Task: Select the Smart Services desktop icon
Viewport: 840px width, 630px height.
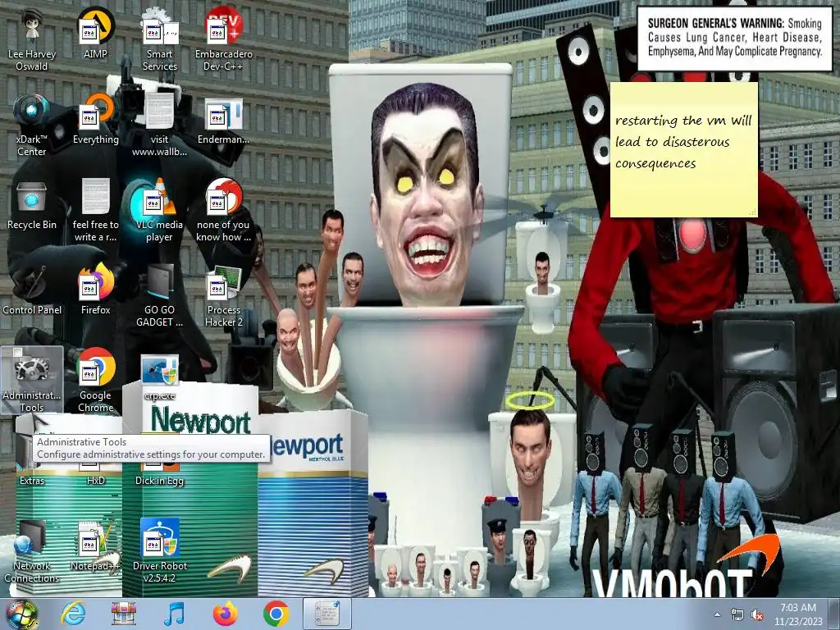Action: pos(160,40)
